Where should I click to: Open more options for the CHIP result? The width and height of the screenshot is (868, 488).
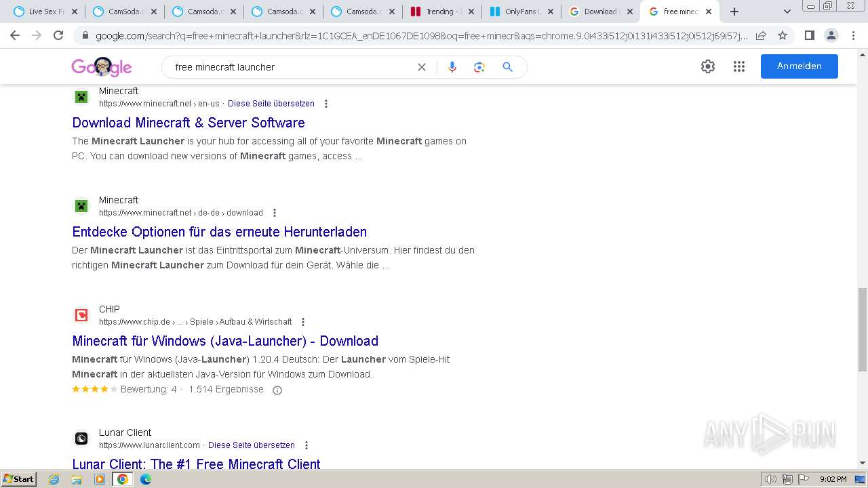303,322
